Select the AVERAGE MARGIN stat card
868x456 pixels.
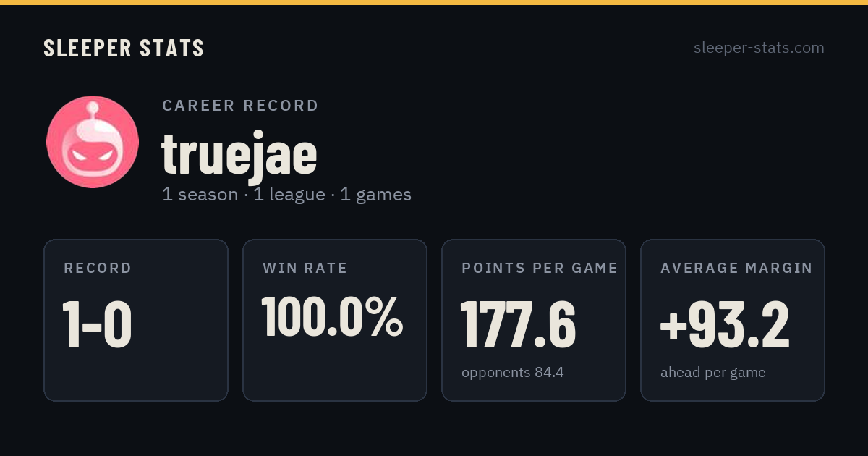733,320
